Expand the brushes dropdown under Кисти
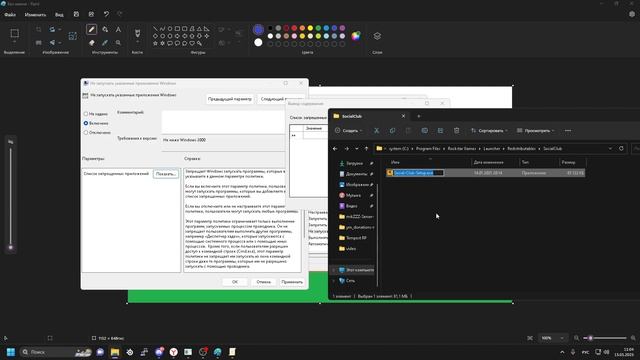Screen dimensions: 640x360 [x=138, y=42]
